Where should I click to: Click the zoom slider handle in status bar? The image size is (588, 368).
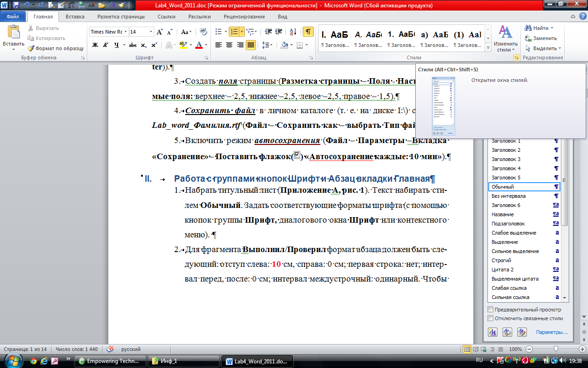coord(556,349)
